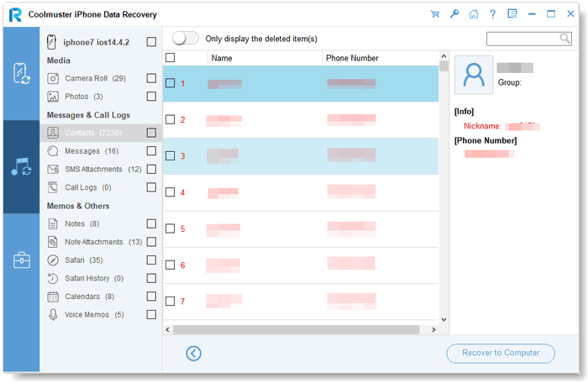The height and width of the screenshot is (383, 588).
Task: Tick the checkbox for contact row 7
Action: [x=171, y=302]
